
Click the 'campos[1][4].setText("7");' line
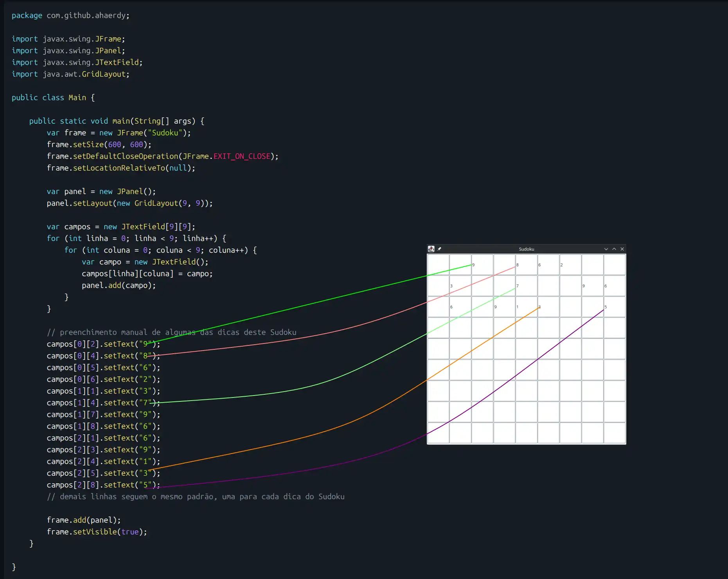pos(103,403)
